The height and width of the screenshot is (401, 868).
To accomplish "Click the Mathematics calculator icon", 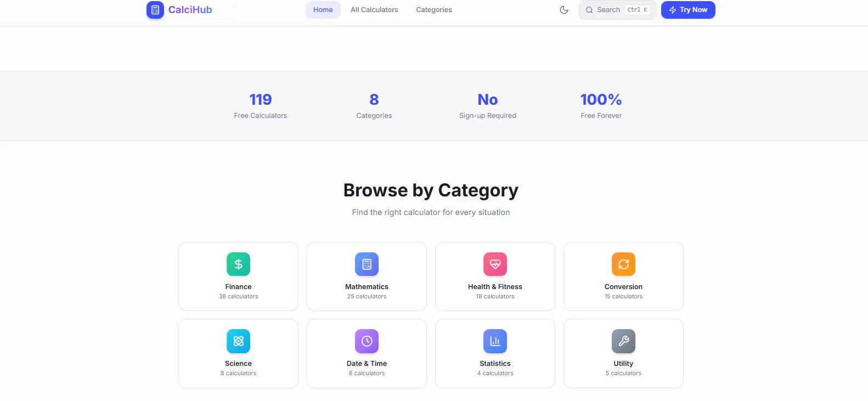I will (367, 264).
